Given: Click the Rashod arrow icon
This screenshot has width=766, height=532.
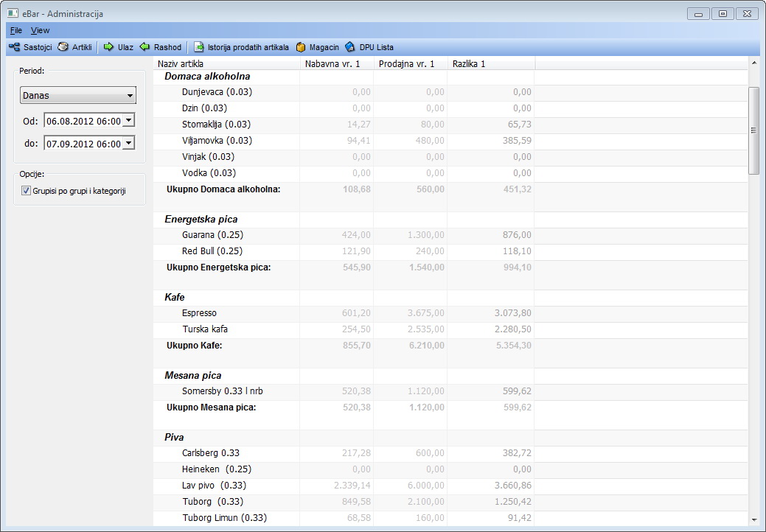Looking at the screenshot, I should 145,47.
